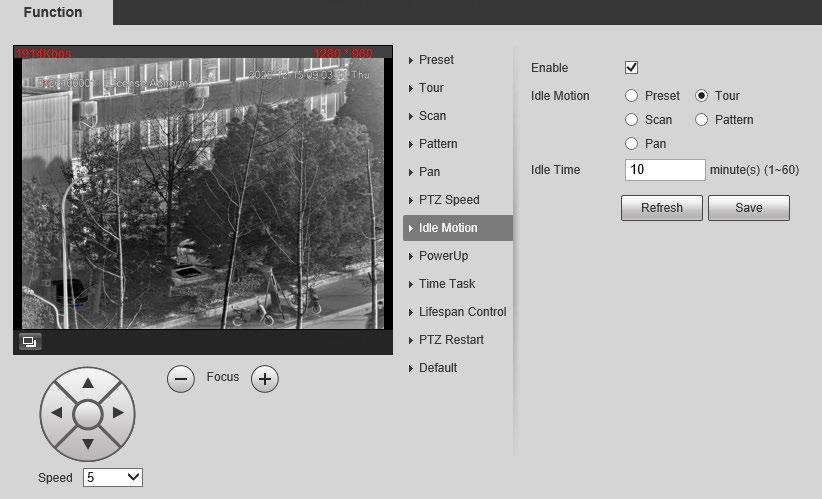Click the Idle Time input field
Screen dimensions: 822x499
coord(665,170)
